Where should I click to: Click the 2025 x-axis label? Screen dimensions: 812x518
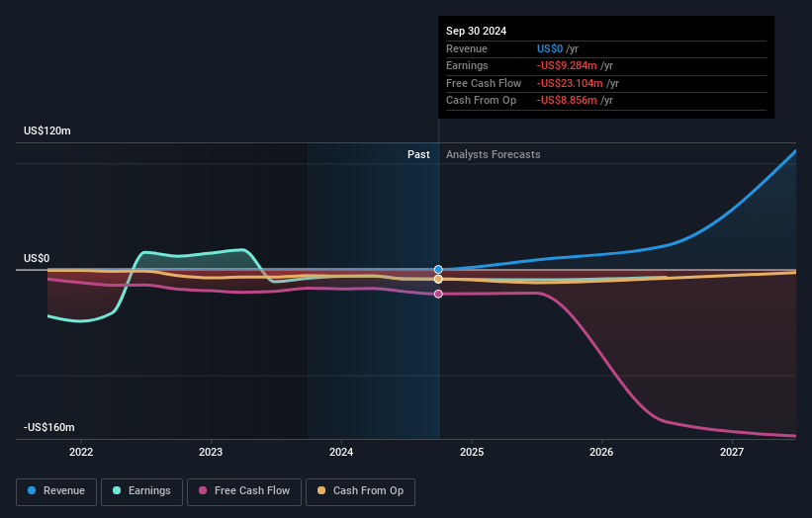(472, 452)
